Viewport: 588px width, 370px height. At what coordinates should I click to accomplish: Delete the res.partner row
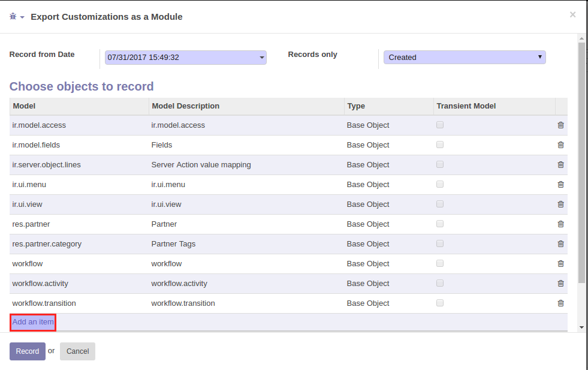pyautogui.click(x=560, y=224)
